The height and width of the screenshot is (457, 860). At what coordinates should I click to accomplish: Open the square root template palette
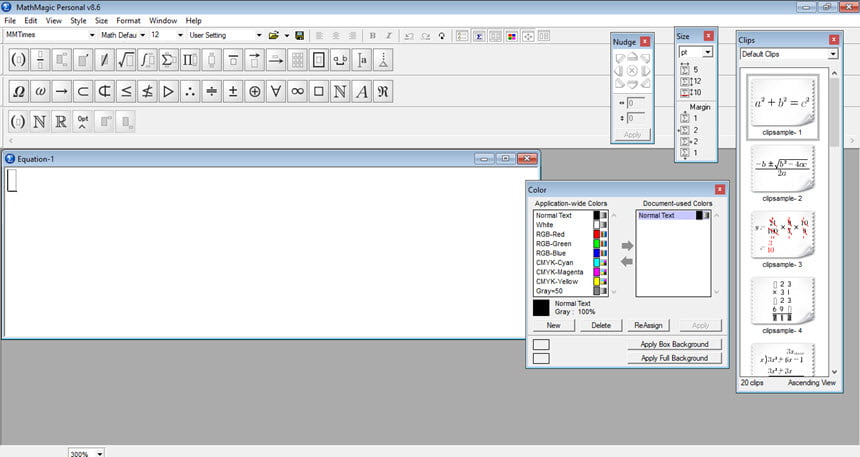point(126,60)
